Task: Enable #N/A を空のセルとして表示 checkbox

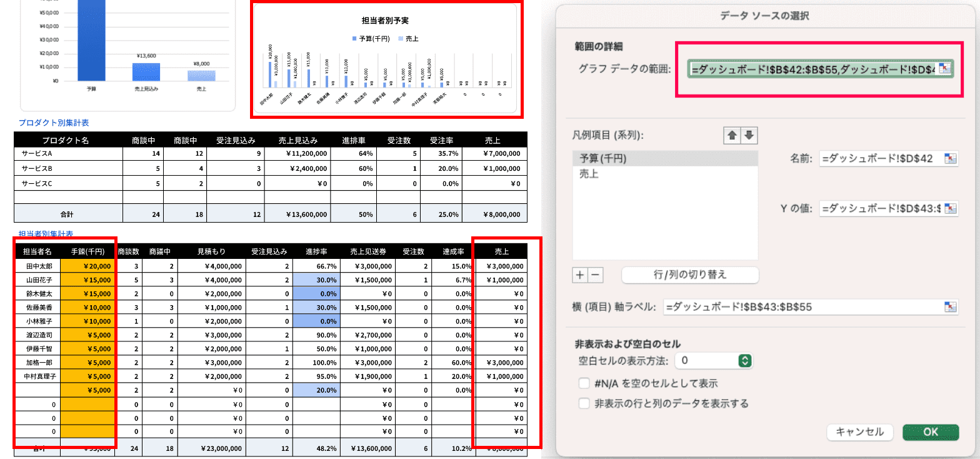Action: 584,383
